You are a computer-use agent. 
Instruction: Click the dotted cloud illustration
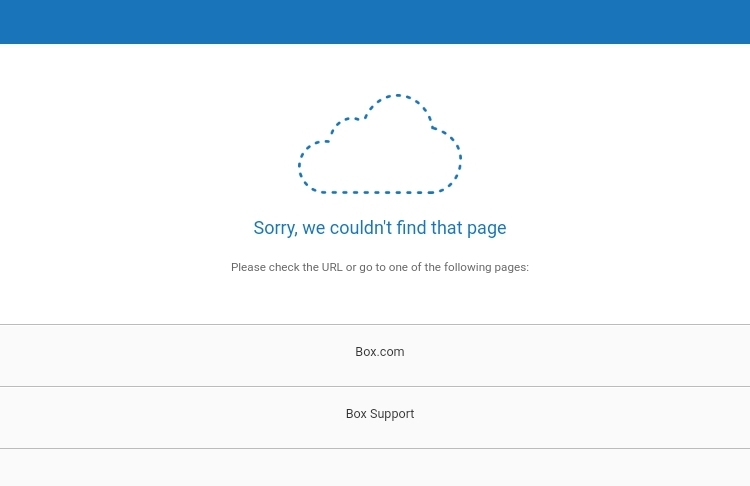pyautogui.click(x=380, y=144)
